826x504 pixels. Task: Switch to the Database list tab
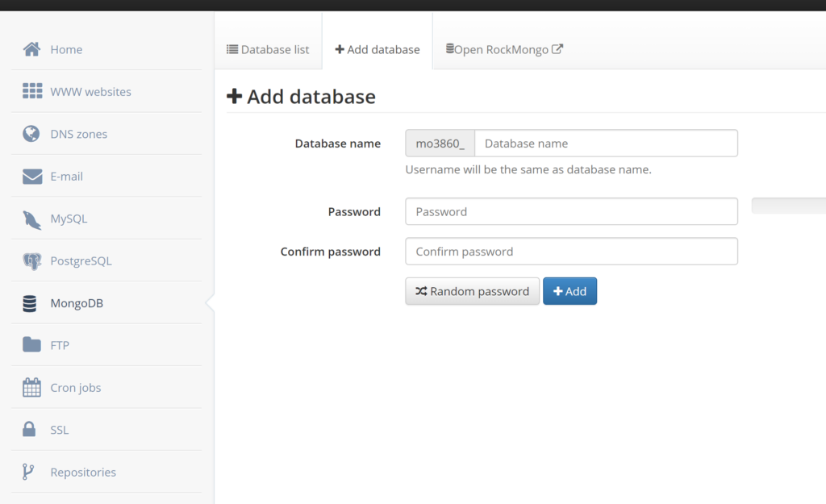tap(268, 49)
